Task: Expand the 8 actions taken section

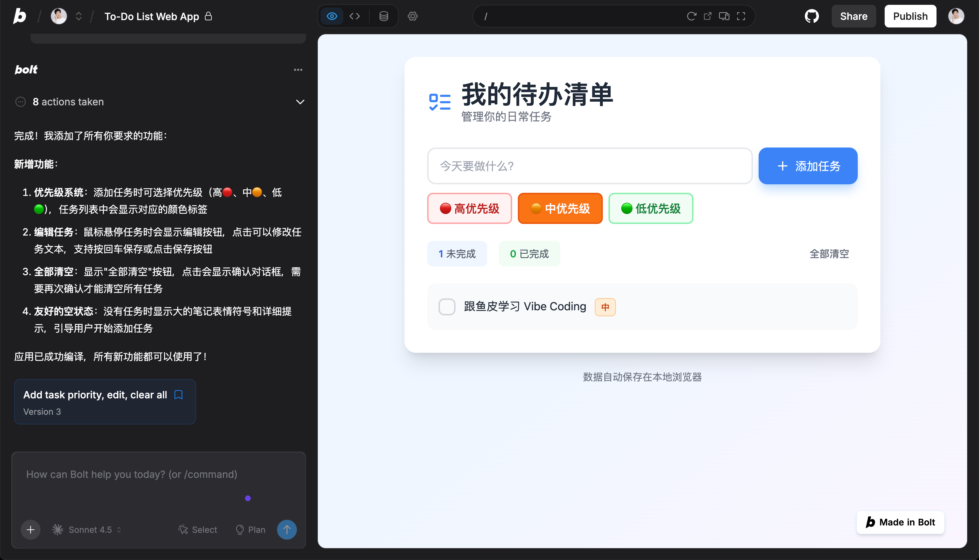Action: click(300, 102)
